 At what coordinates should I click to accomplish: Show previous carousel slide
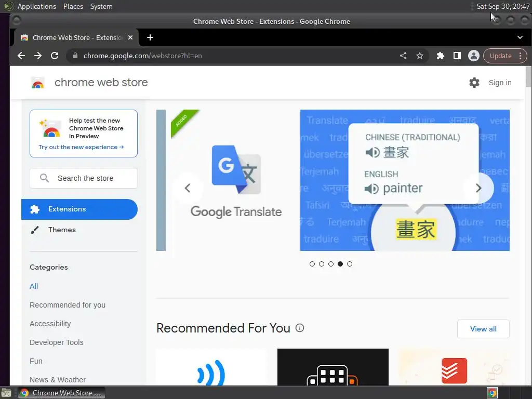pos(188,188)
